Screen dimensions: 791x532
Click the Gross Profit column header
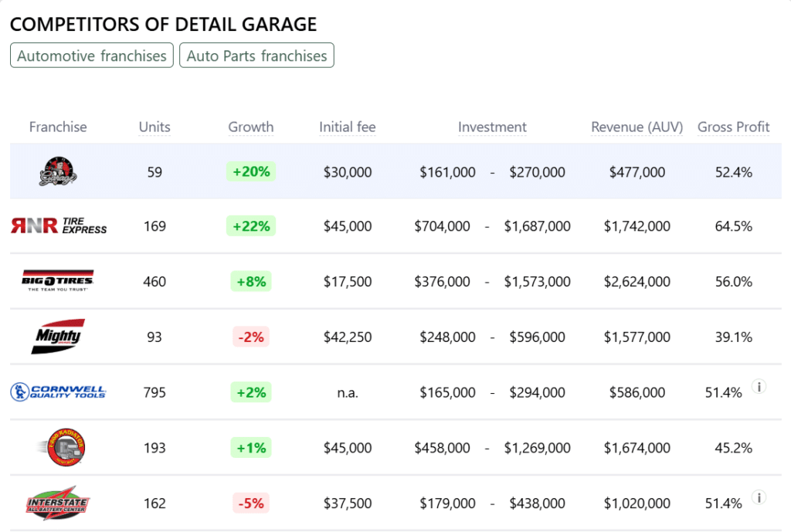click(x=734, y=127)
